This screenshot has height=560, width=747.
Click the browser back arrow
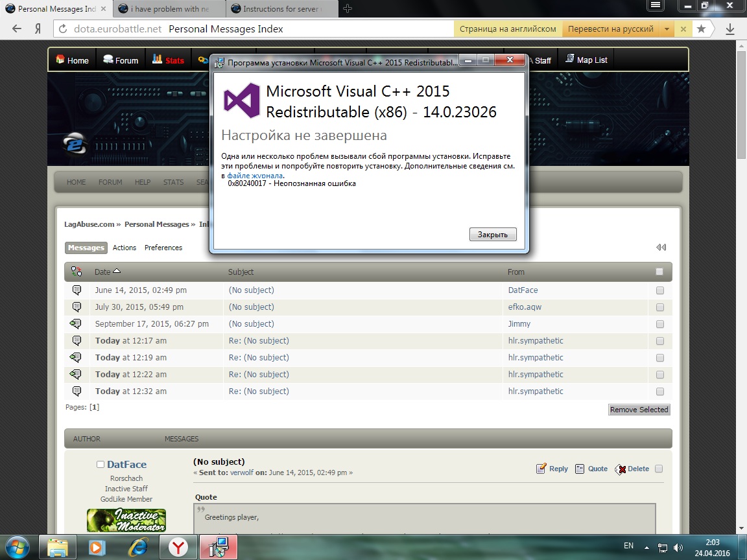(17, 29)
